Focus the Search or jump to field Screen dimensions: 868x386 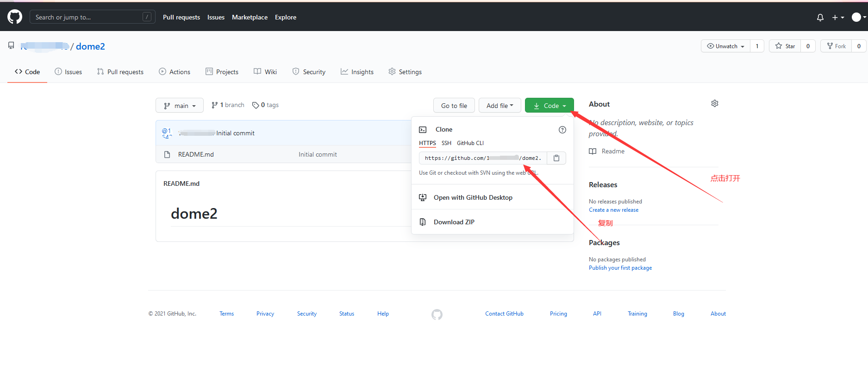[93, 17]
